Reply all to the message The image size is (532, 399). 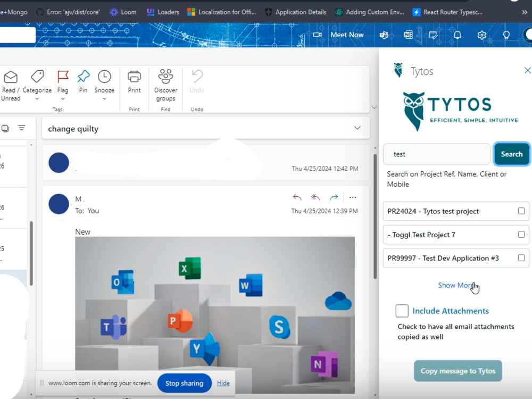[x=315, y=197]
